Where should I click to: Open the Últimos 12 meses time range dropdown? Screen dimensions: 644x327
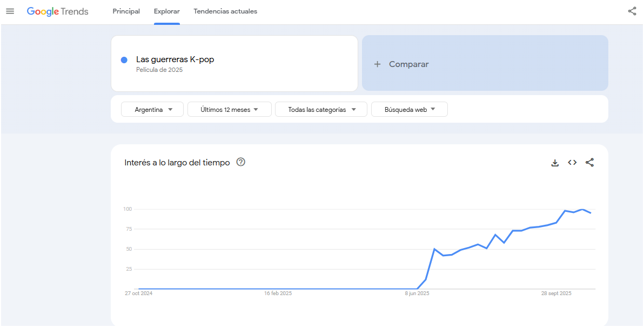pyautogui.click(x=229, y=109)
